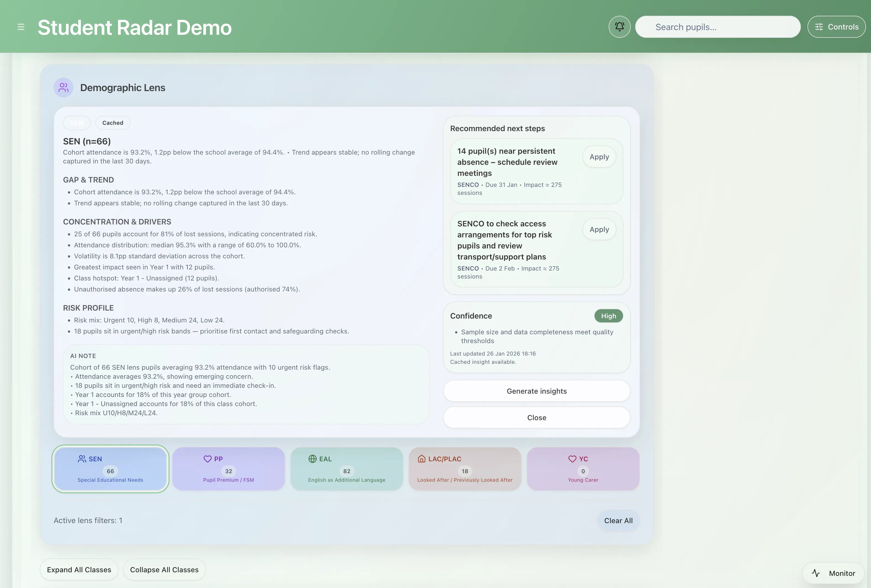This screenshot has height=588, width=871.
Task: Apply the persistent absence review recommendation
Action: (599, 157)
